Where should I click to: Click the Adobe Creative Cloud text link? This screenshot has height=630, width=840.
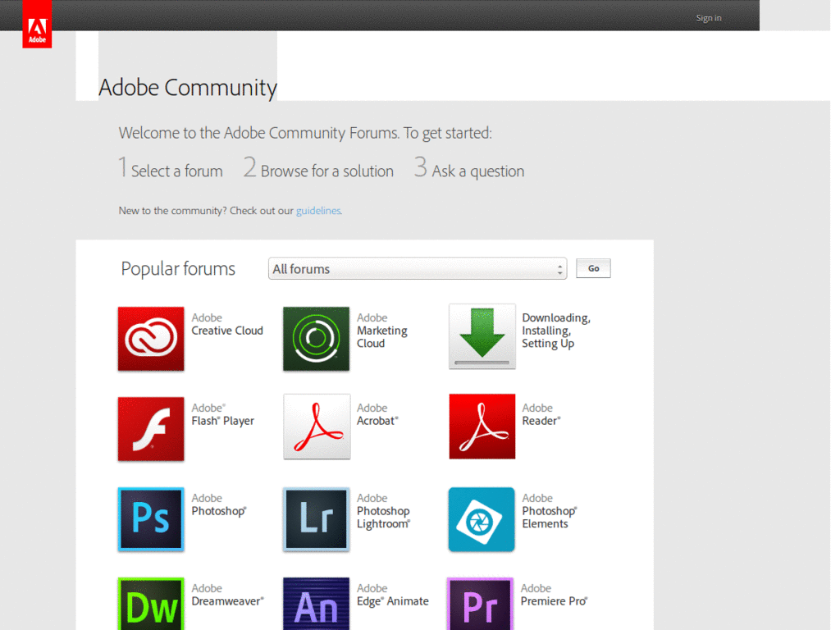227,324
